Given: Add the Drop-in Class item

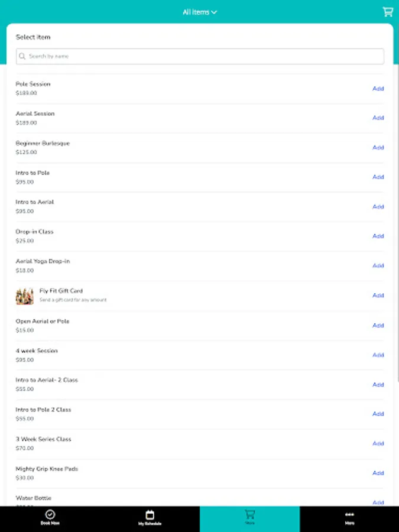Looking at the screenshot, I should click(378, 236).
